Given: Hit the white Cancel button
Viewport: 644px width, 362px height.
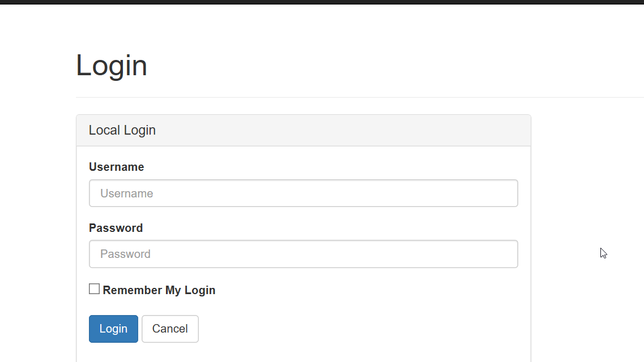Looking at the screenshot, I should pos(170,329).
